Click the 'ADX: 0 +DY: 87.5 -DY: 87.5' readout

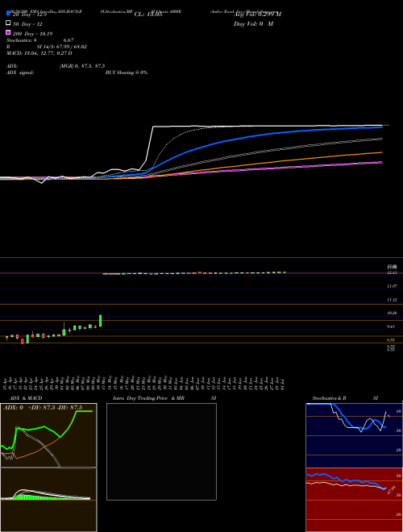click(x=43, y=408)
